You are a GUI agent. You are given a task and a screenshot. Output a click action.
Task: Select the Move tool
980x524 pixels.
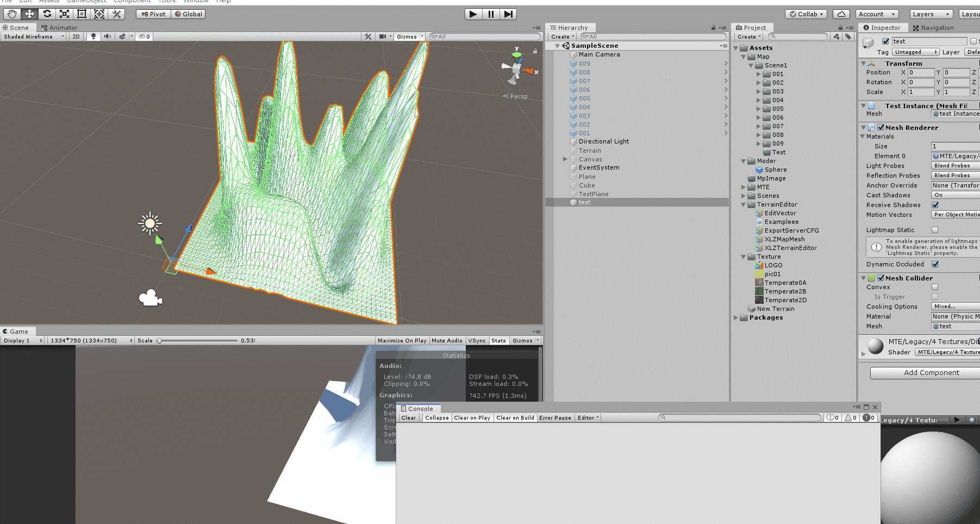[x=29, y=14]
